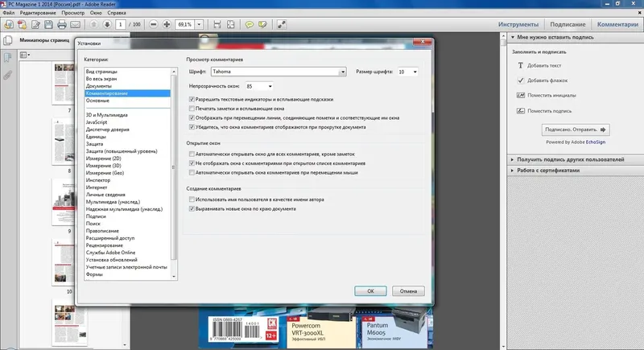The height and width of the screenshot is (350, 644).
Task: Open the page thumbnails panel icon
Action: click(7, 40)
